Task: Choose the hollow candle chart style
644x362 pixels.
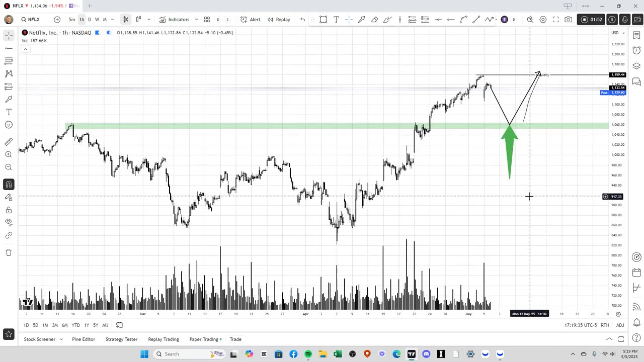Action: 138,20
